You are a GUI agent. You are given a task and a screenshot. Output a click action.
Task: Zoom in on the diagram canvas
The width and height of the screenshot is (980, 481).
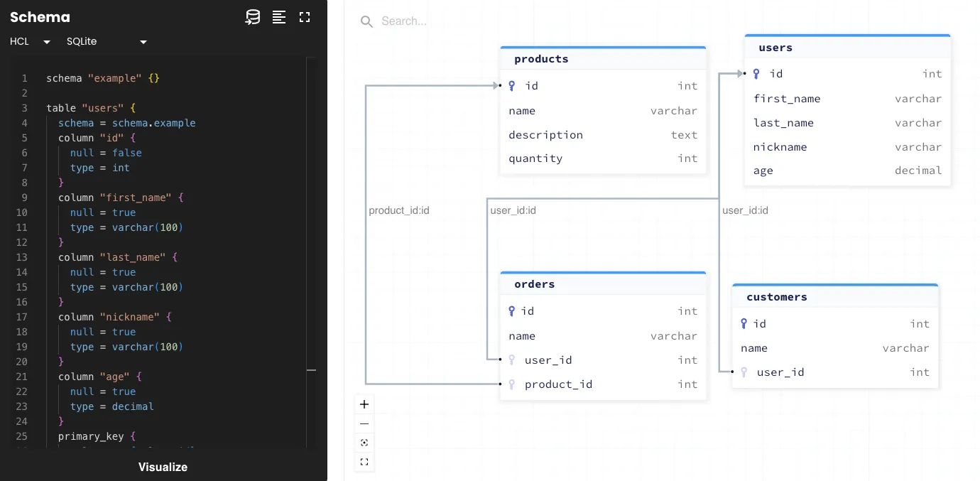(x=364, y=404)
